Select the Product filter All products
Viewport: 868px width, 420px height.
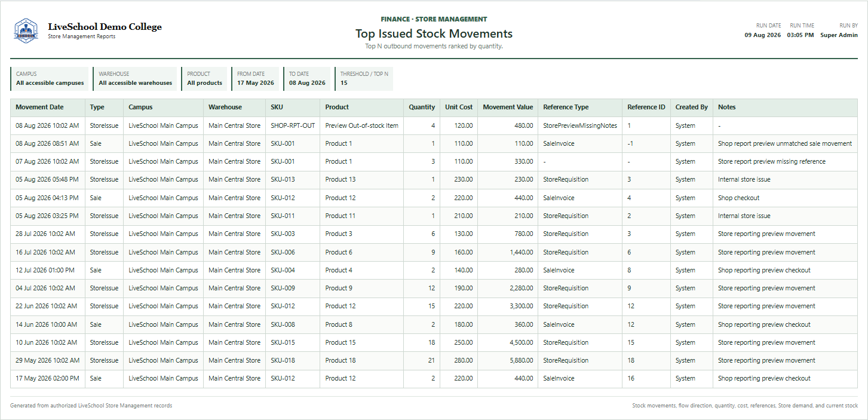(x=205, y=79)
